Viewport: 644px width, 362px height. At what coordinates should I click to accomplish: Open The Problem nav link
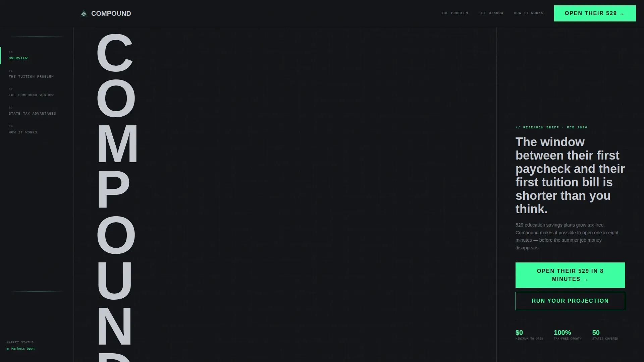click(454, 13)
